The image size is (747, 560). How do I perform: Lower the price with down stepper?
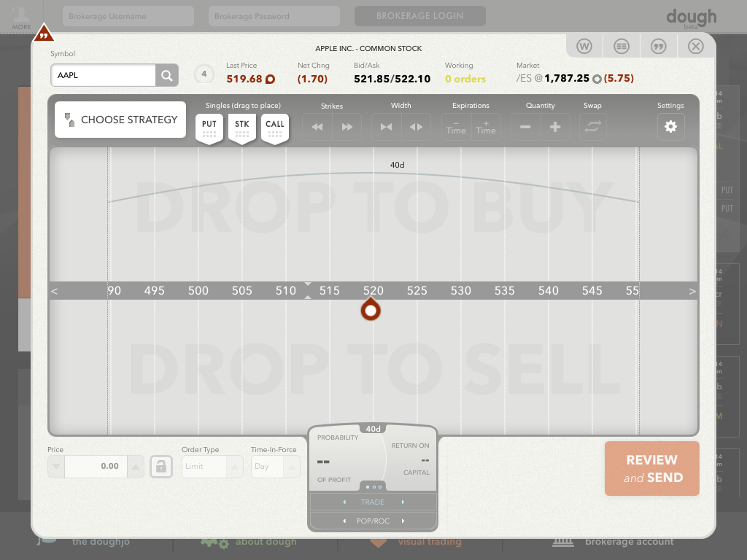tap(56, 466)
